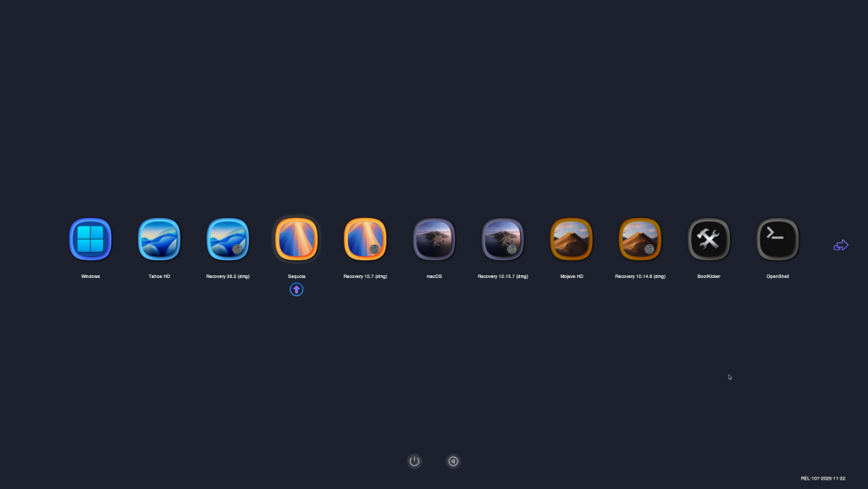Screen dimensions: 868x489
Task: Open the Recovery 10.14.6 (dmg) icon
Action: pos(640,239)
